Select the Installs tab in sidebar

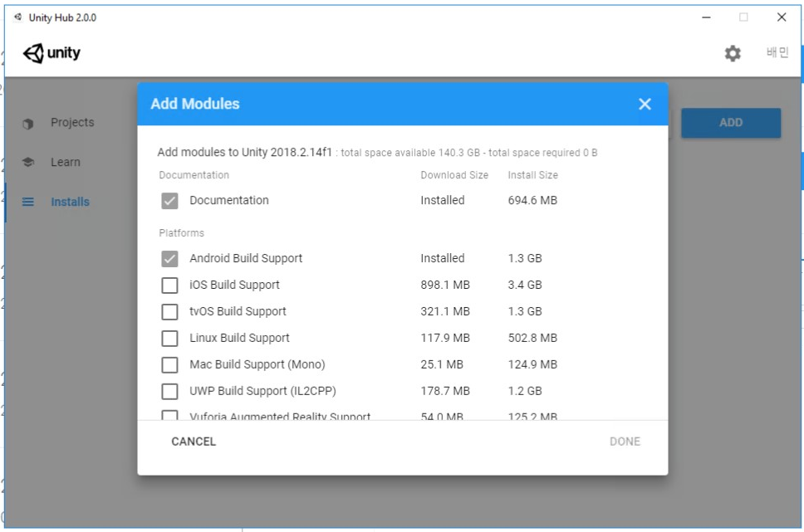point(70,202)
